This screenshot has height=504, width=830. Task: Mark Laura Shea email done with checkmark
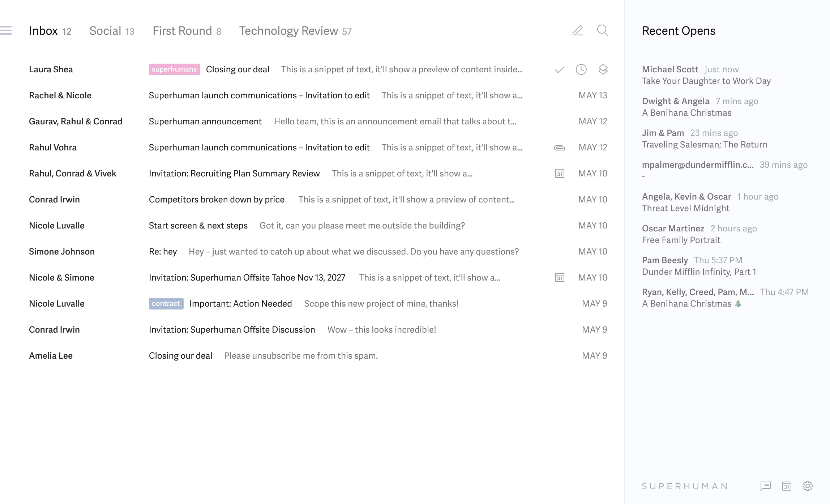[560, 69]
